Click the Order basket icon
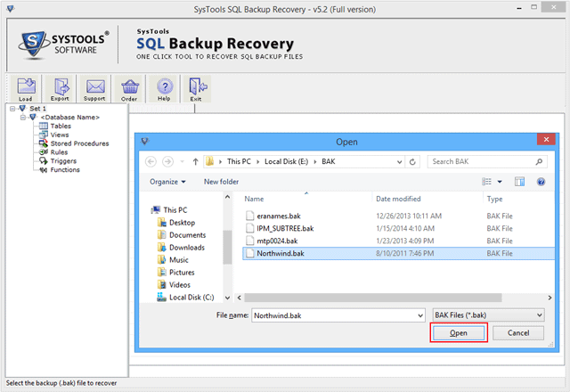This screenshot has height=392, width=570. point(130,89)
